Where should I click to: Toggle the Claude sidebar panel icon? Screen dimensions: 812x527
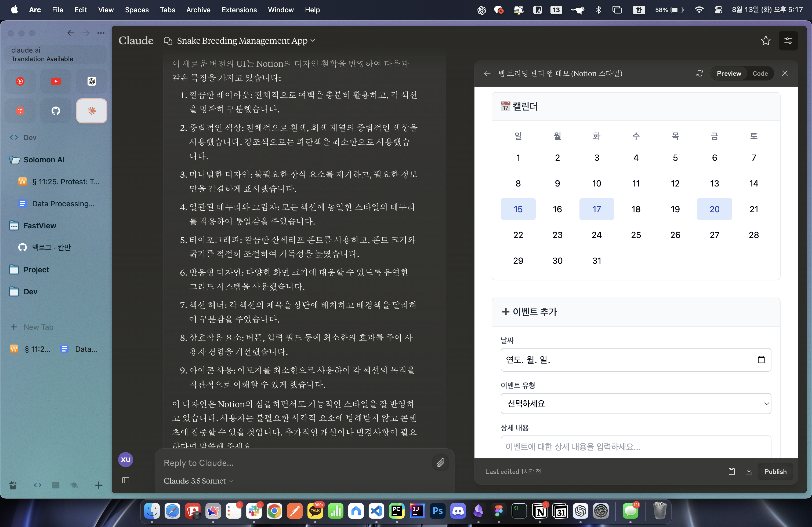[x=126, y=480]
